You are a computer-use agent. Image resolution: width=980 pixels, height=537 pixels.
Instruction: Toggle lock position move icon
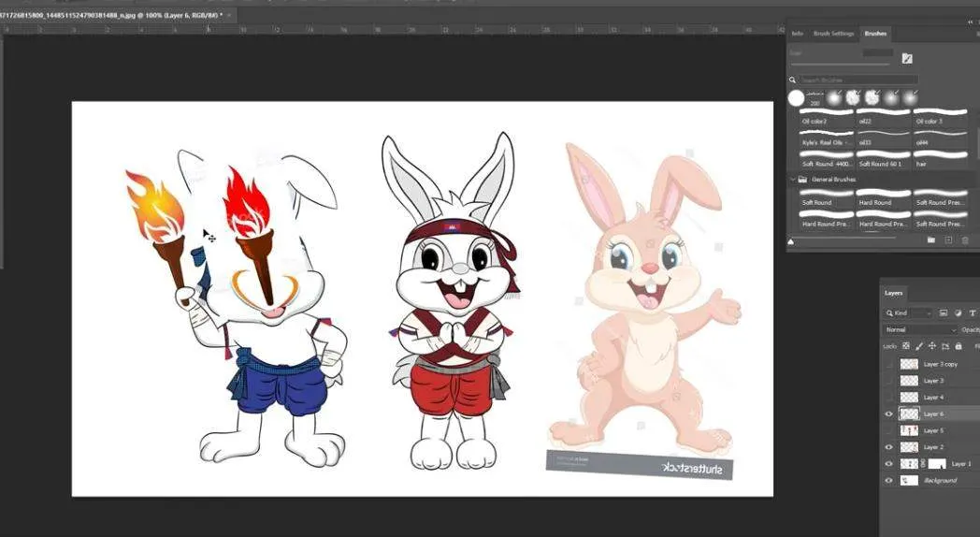pyautogui.click(x=932, y=346)
